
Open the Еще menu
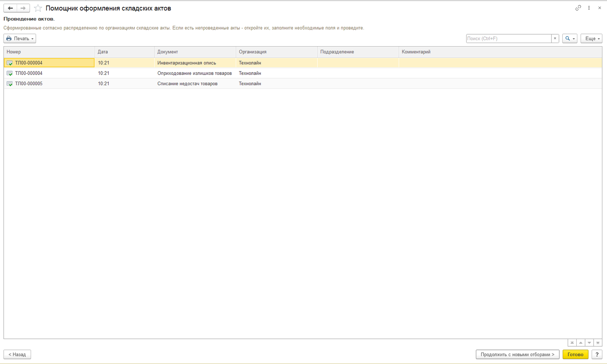[x=591, y=38]
